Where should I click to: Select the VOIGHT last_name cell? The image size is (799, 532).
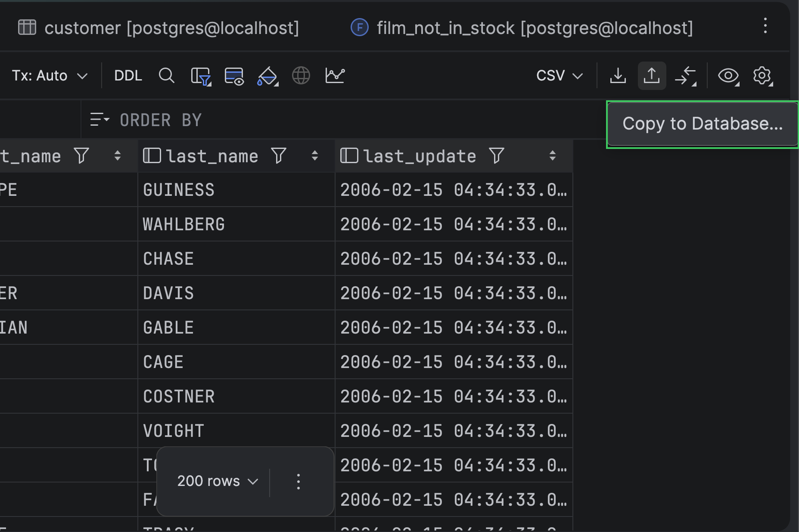point(236,431)
